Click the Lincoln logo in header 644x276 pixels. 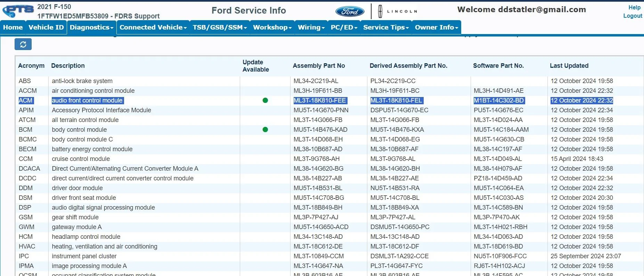(x=397, y=11)
